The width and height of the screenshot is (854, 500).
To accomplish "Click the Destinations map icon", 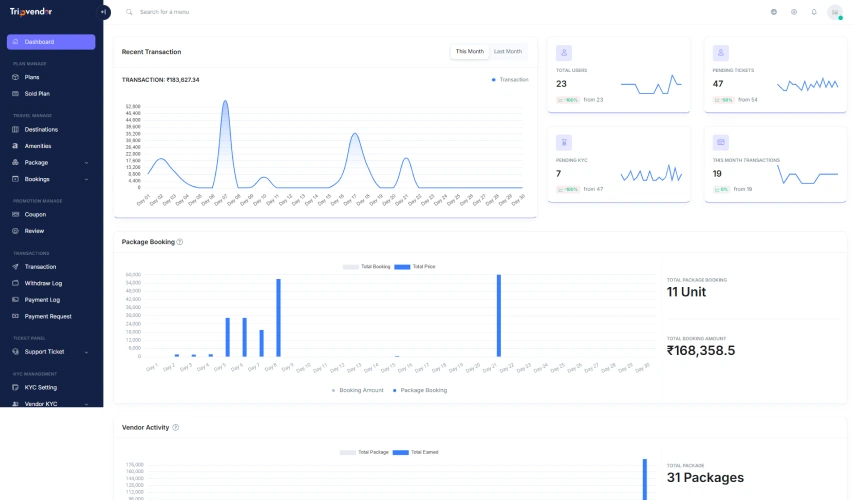I will coord(15,130).
